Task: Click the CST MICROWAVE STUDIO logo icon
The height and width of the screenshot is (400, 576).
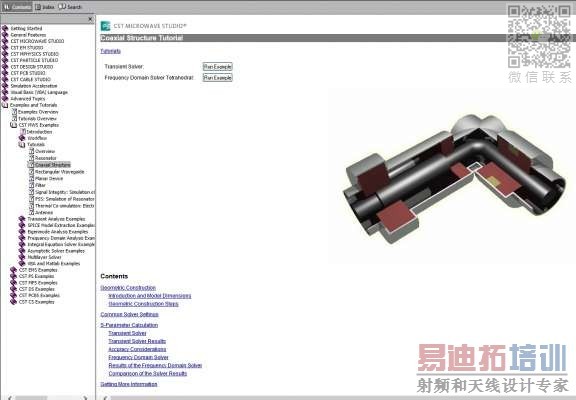Action: pos(105,26)
